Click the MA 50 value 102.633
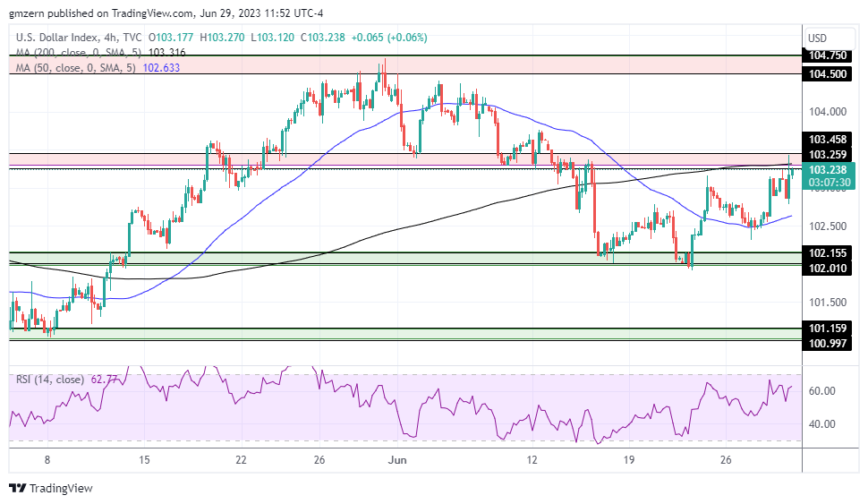This screenshot has height=504, width=868. pos(161,67)
